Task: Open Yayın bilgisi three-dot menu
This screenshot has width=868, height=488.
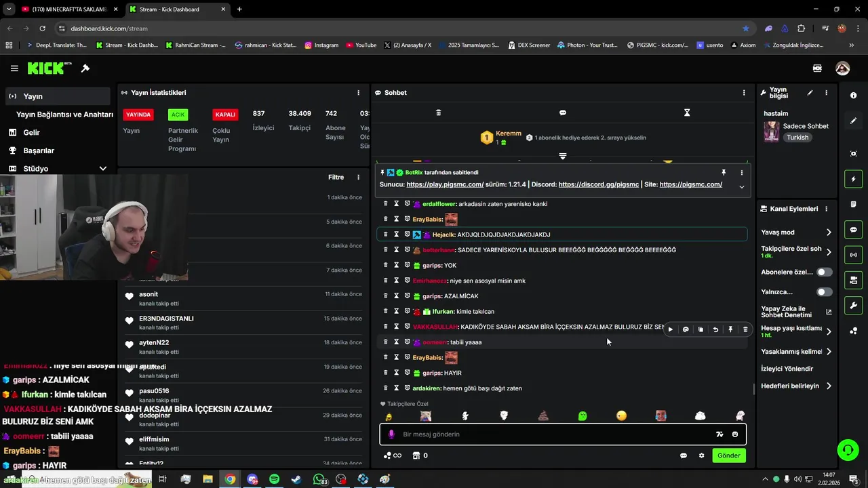Action: [826, 93]
